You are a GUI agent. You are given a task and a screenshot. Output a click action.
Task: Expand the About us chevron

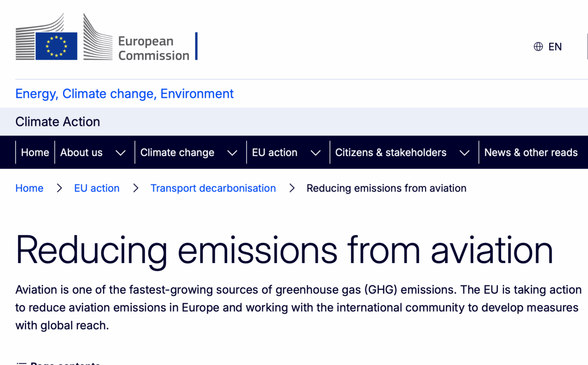click(x=120, y=153)
